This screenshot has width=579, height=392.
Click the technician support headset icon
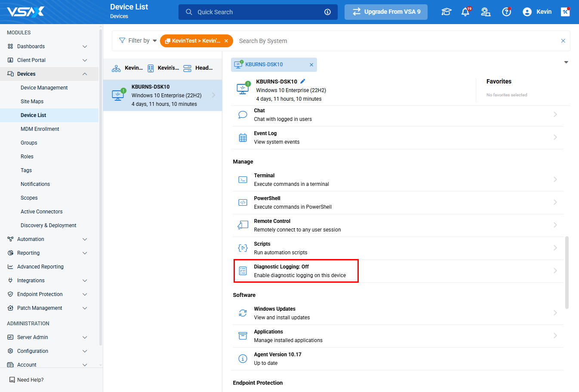(486, 12)
